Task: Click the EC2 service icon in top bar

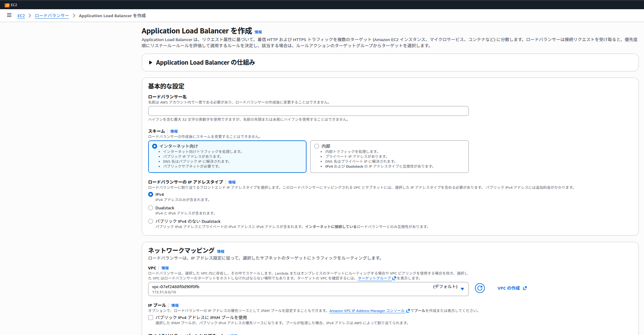Action: [7, 5]
